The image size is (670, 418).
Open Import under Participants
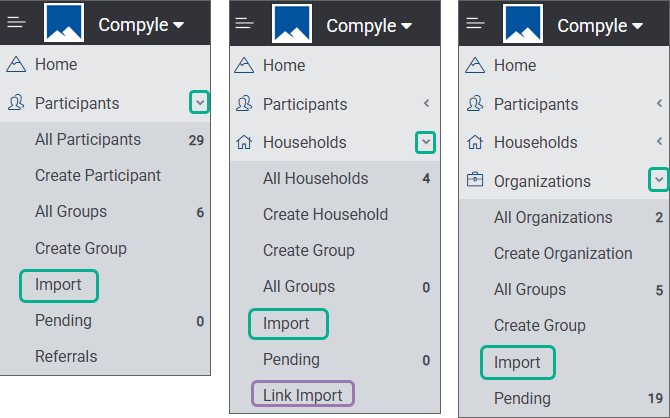click(59, 285)
